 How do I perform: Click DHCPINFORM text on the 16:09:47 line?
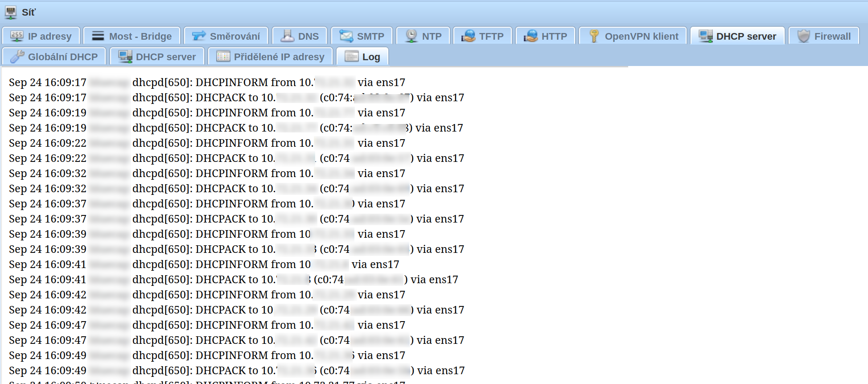[x=232, y=325]
